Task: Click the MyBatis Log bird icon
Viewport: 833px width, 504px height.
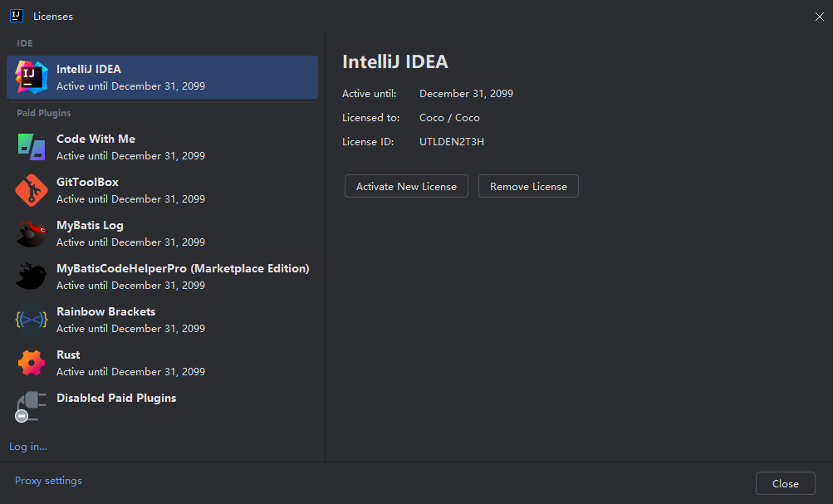Action: [32, 233]
